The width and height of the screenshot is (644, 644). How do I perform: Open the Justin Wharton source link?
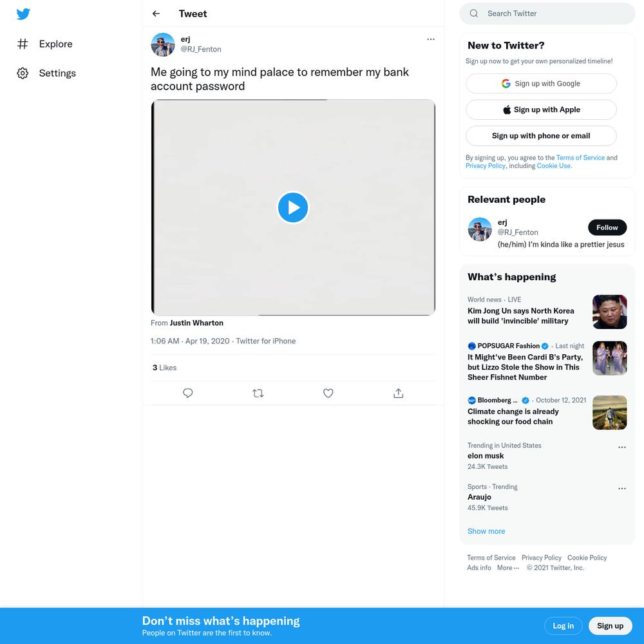pyautogui.click(x=196, y=323)
